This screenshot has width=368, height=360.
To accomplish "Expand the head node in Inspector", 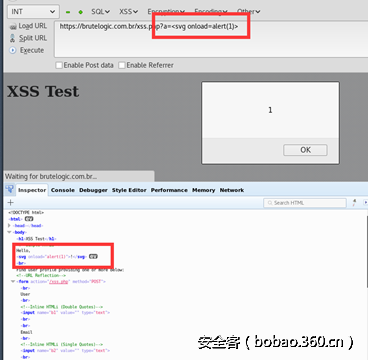I will (x=9, y=226).
